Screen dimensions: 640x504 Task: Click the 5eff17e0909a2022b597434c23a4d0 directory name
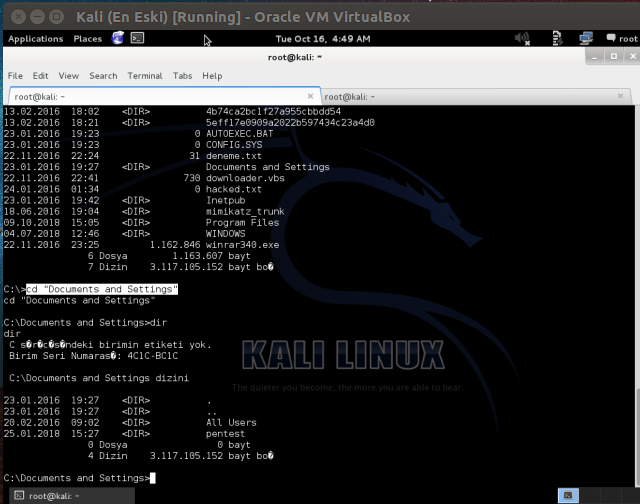coord(290,122)
